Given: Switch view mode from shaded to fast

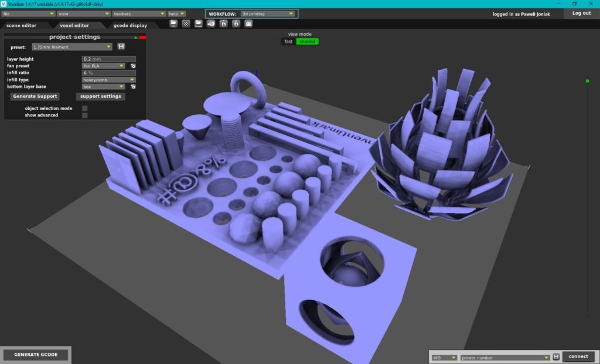Looking at the screenshot, I should coord(288,42).
